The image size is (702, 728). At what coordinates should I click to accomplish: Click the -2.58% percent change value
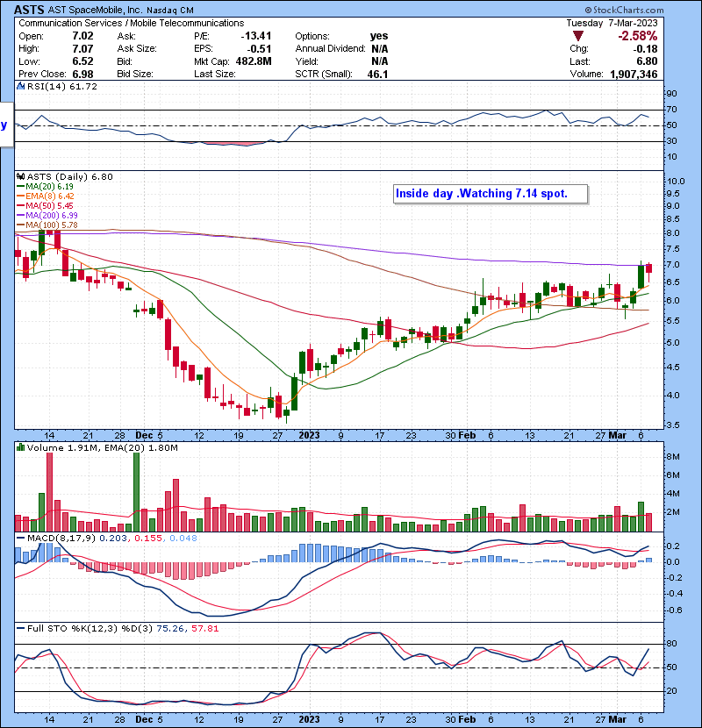637,36
